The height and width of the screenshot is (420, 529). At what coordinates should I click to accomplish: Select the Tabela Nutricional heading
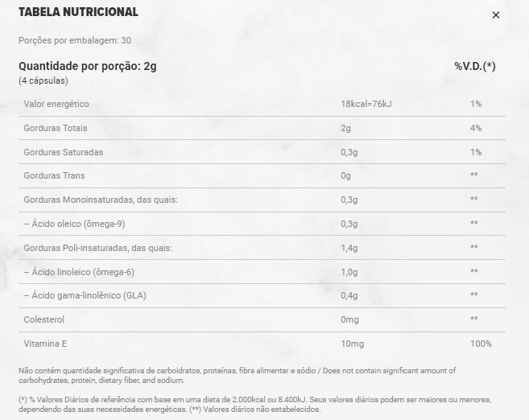(x=78, y=12)
